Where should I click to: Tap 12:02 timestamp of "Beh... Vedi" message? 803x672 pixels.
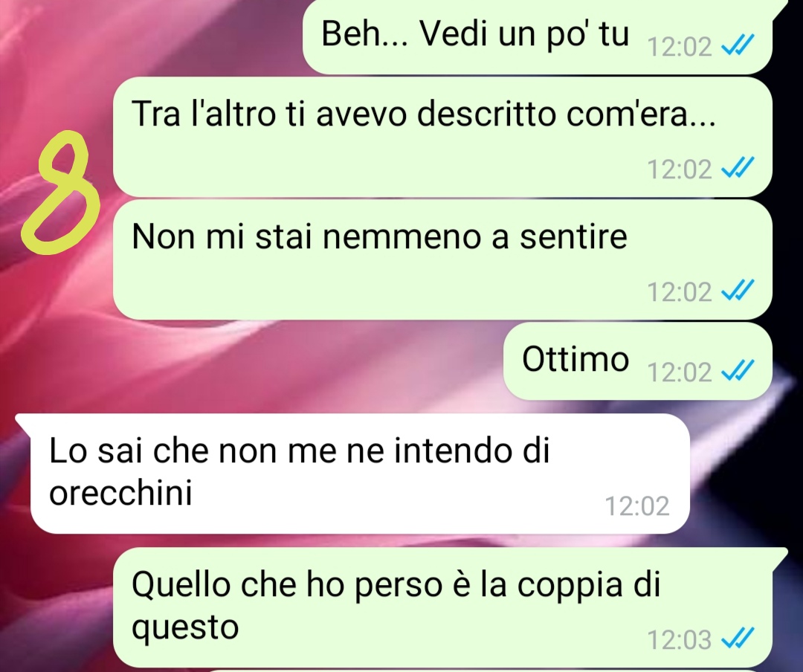click(x=680, y=47)
